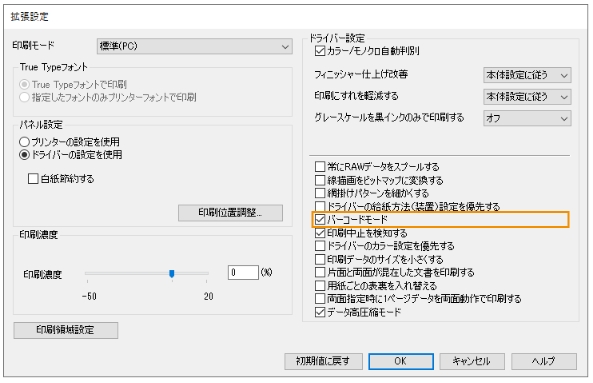Viewport: 593px width, 383px height.
Task: Uncheck データ高圧縮モード checkbox
Action: pyautogui.click(x=320, y=312)
